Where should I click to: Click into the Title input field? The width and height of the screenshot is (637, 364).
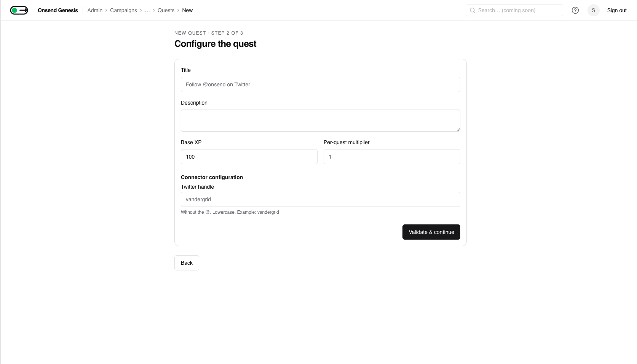point(320,84)
